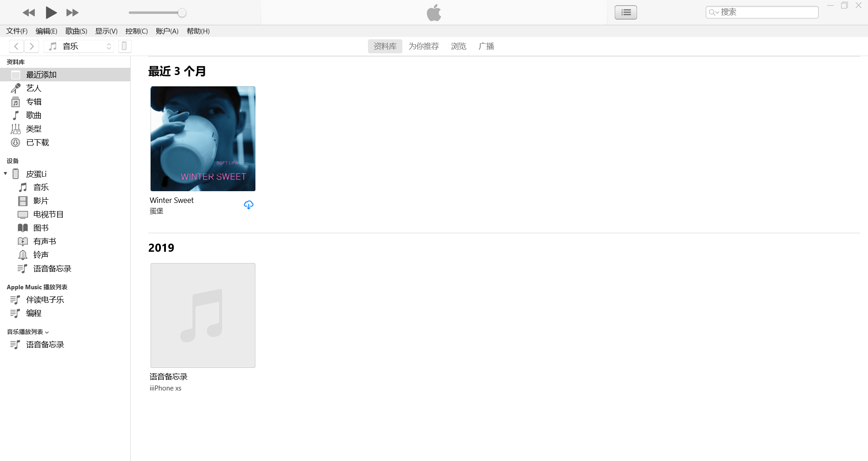The height and width of the screenshot is (461, 868).
Task: Open the 账户(A) menu
Action: coord(167,31)
